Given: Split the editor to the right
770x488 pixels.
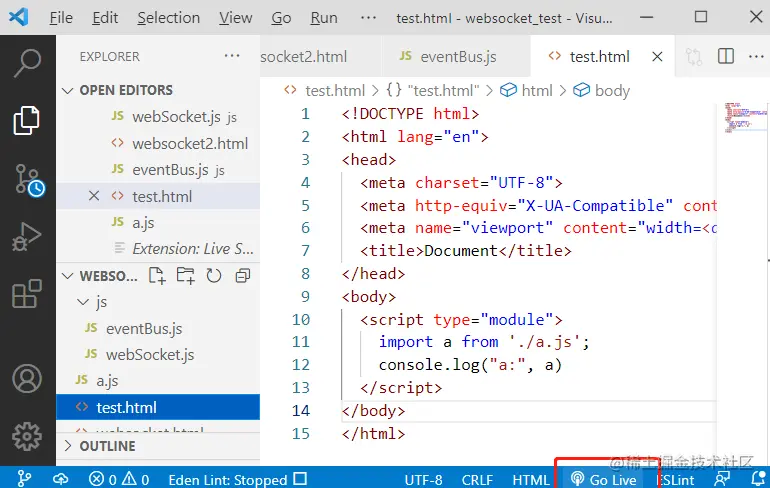Looking at the screenshot, I should 726,56.
